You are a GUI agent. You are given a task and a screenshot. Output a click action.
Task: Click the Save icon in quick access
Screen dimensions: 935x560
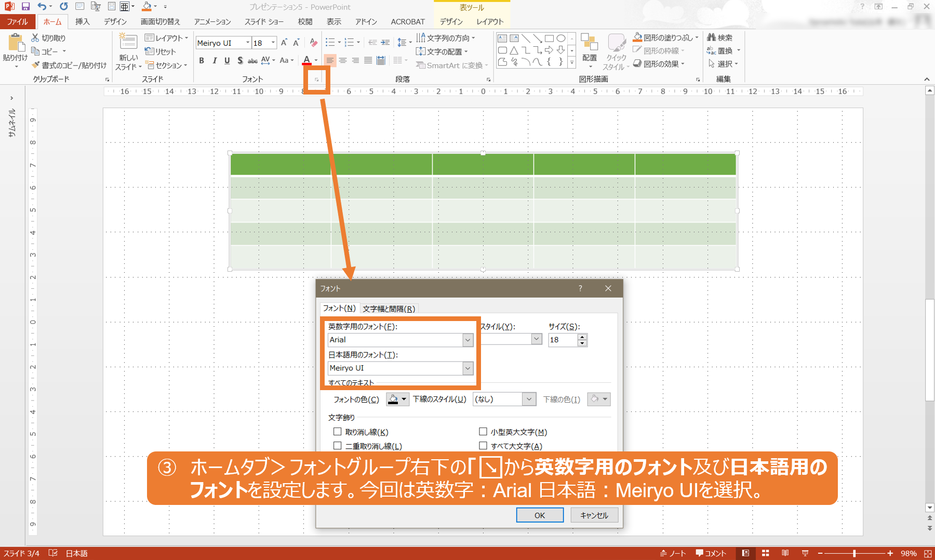click(25, 7)
